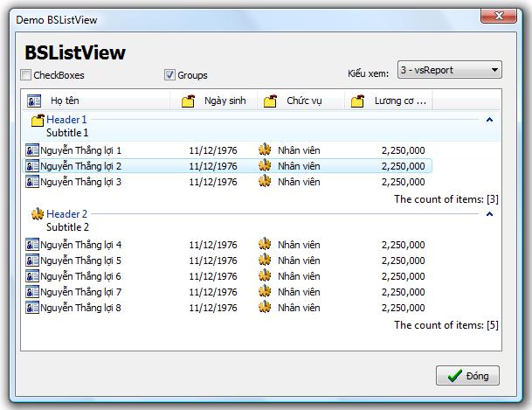The image size is (532, 410).
Task: Click Nhân viên in Nguyễn Thắng lợi 3 row
Action: (299, 182)
